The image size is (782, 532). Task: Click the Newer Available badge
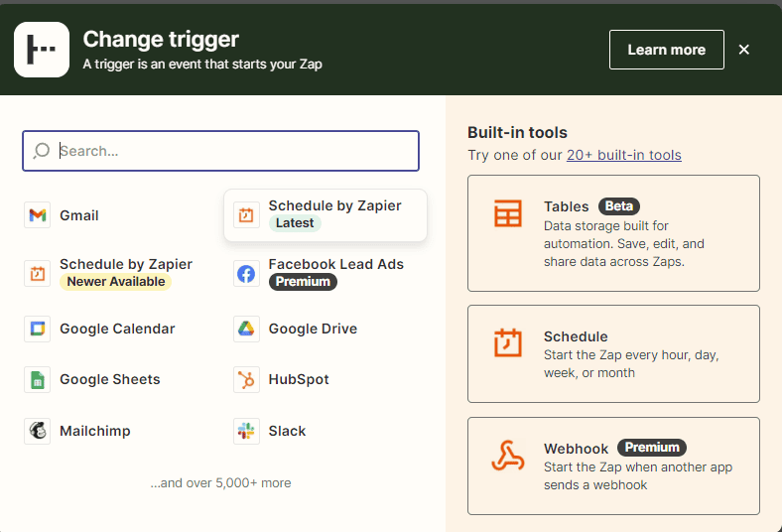click(116, 282)
